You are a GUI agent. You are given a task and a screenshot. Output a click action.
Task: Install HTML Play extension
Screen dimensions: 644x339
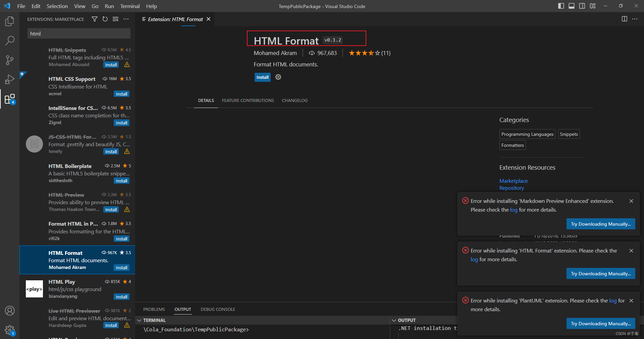coord(121,297)
